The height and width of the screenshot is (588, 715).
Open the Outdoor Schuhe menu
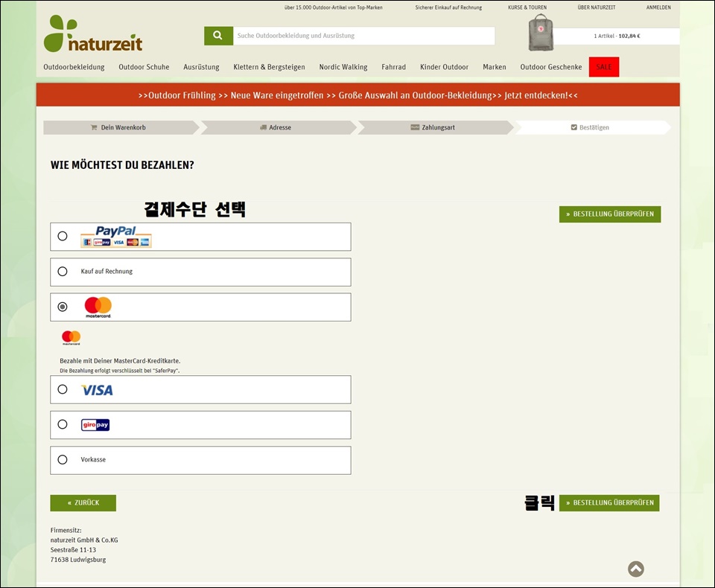click(x=144, y=67)
